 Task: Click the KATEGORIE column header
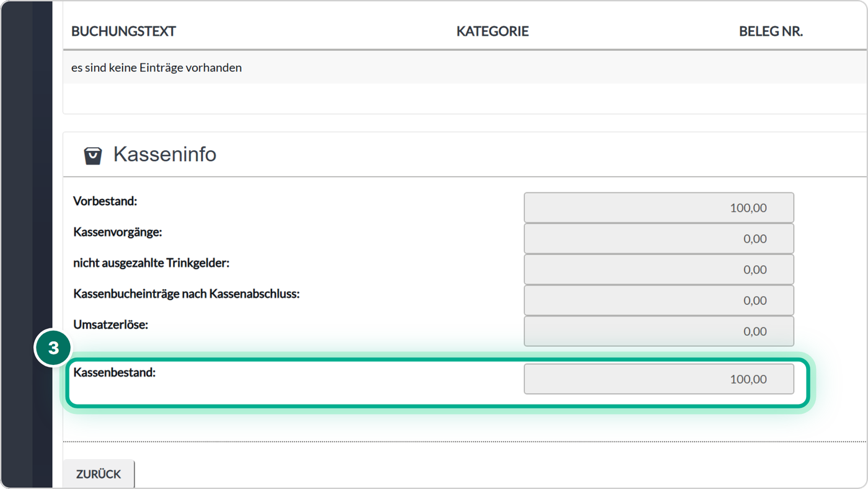point(492,32)
